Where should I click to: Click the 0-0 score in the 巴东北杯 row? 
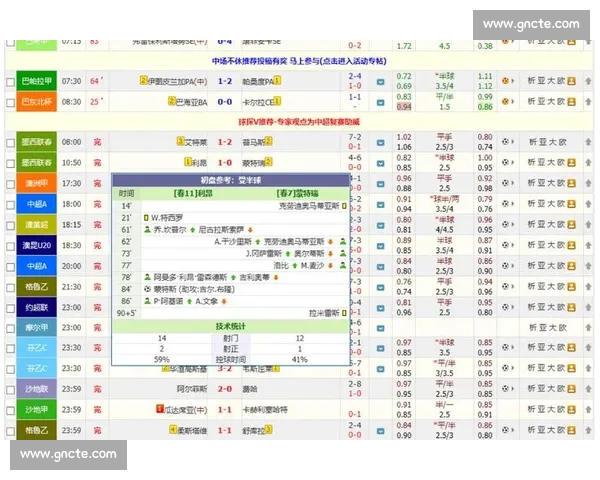point(225,102)
